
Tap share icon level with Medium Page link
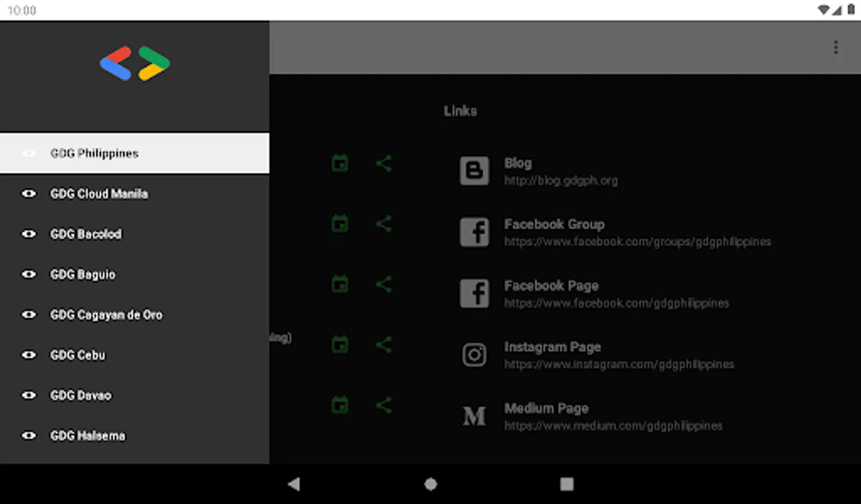383,405
